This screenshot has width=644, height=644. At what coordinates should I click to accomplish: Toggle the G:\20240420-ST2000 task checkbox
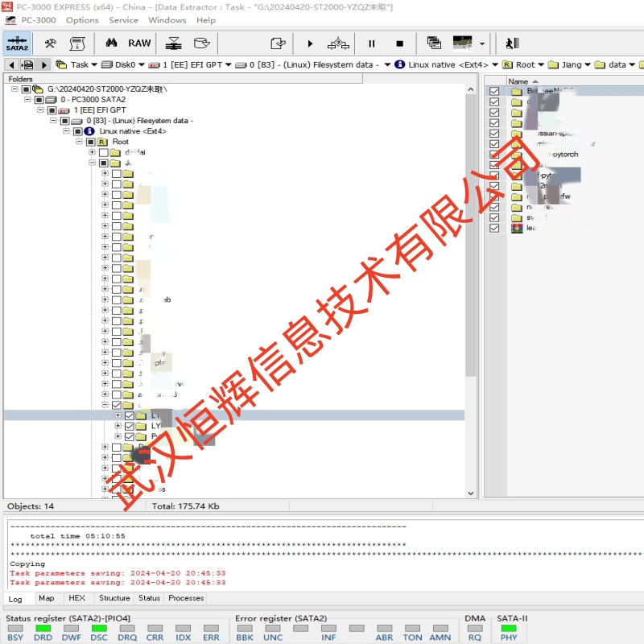26,89
